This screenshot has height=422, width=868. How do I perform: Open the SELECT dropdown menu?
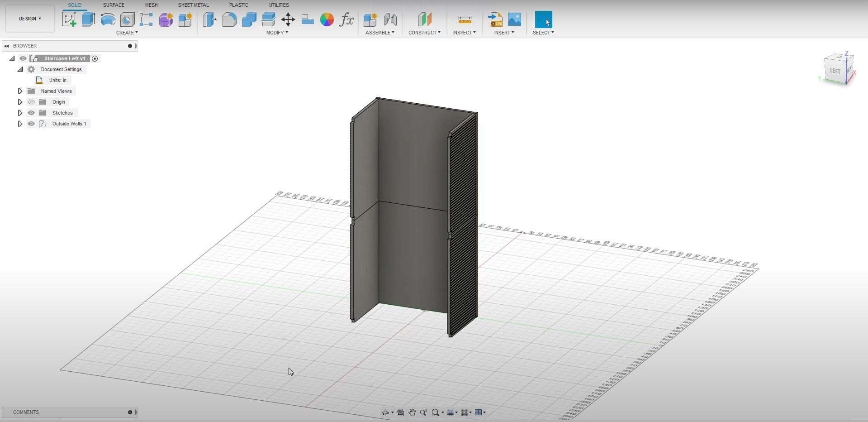(x=543, y=33)
